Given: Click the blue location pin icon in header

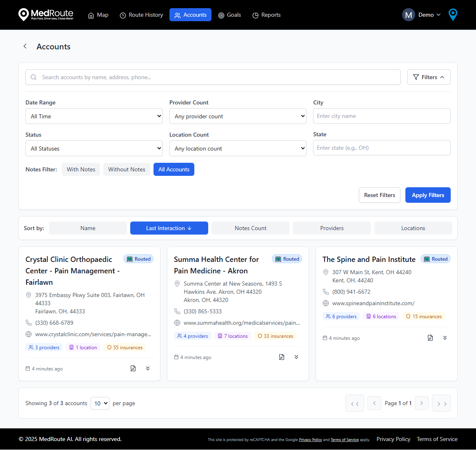Looking at the screenshot, I should 453,15.
